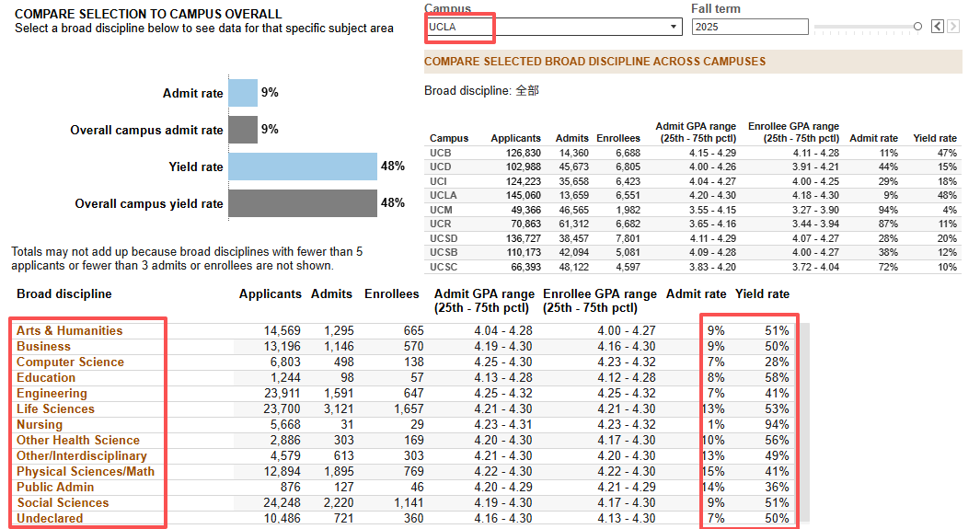
Task: Select the Arts & Humanities discipline
Action: coord(69,330)
